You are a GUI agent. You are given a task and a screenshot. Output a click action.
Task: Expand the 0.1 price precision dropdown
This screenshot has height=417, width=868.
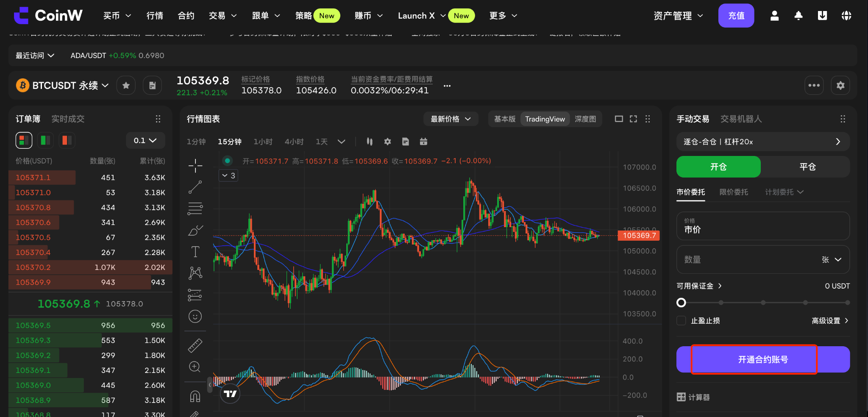[145, 140]
